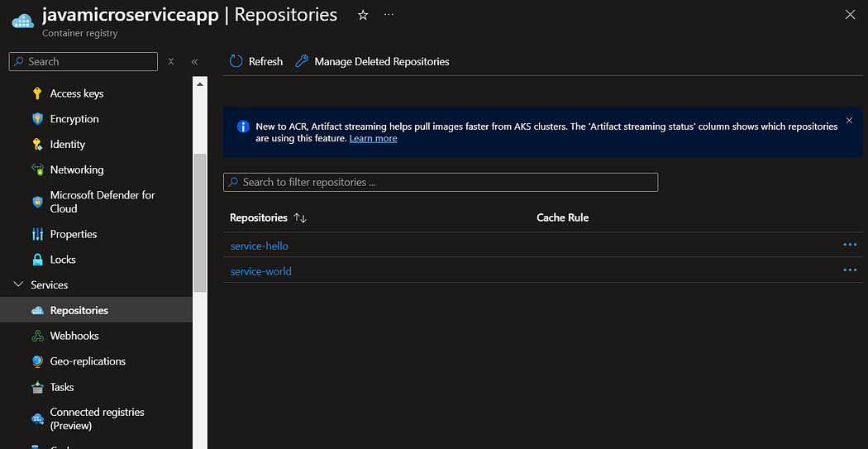Screen dimensions: 868x449
Task: Open Connected registries (Preview)
Action: 97,419
